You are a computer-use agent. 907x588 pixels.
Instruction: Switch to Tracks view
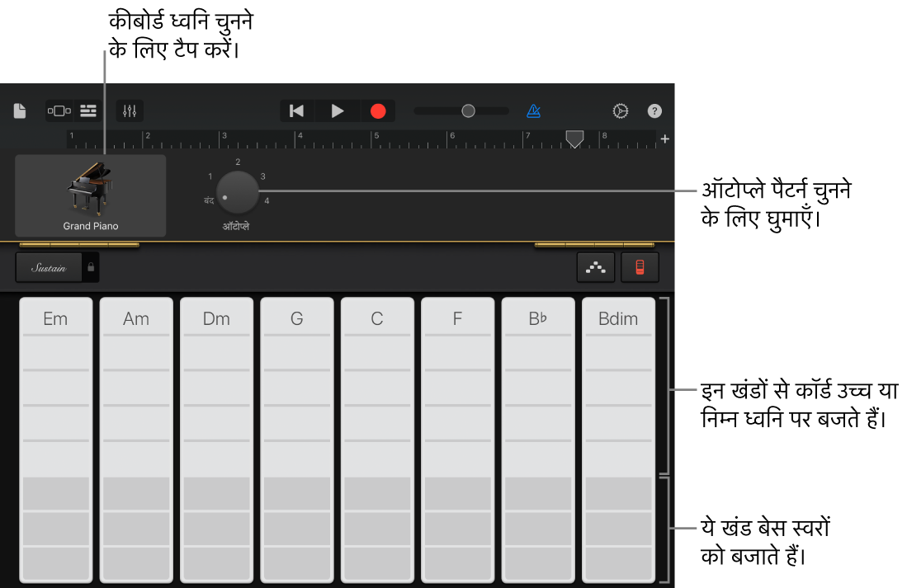88,111
